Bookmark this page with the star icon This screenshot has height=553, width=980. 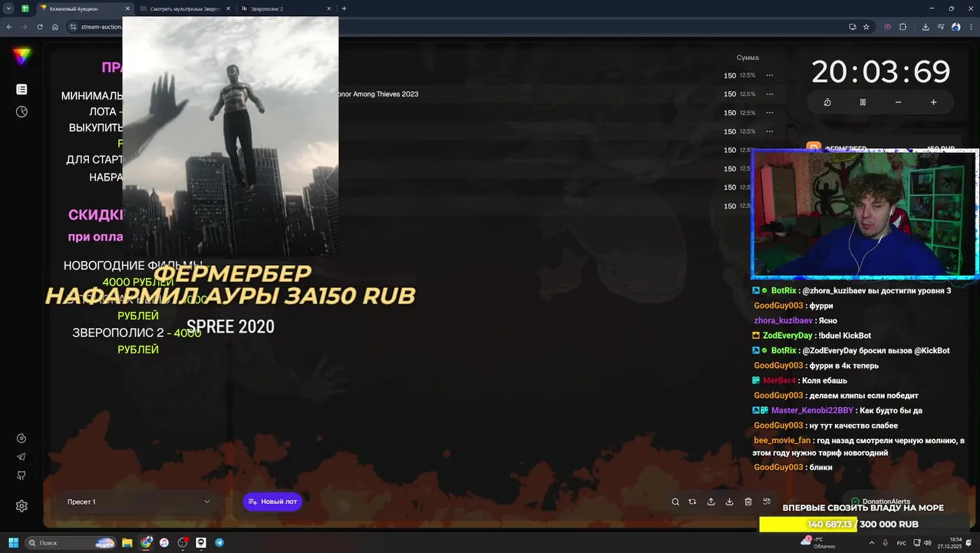pyautogui.click(x=866, y=27)
